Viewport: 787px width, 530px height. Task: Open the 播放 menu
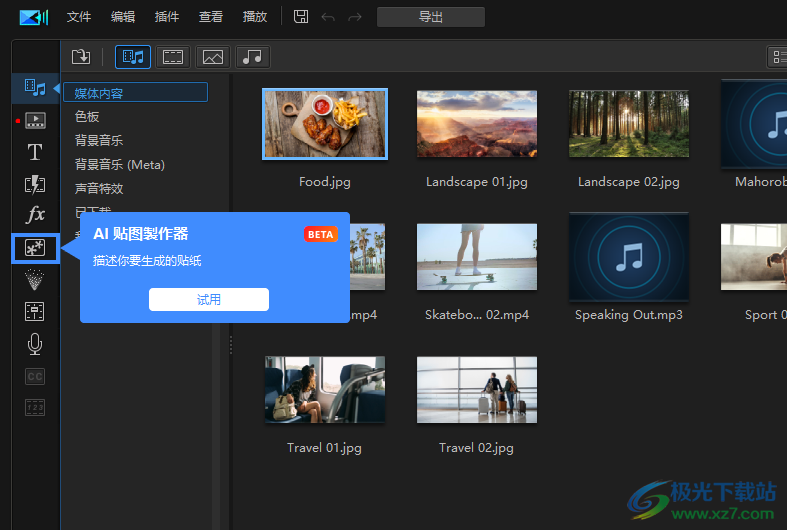(x=255, y=17)
